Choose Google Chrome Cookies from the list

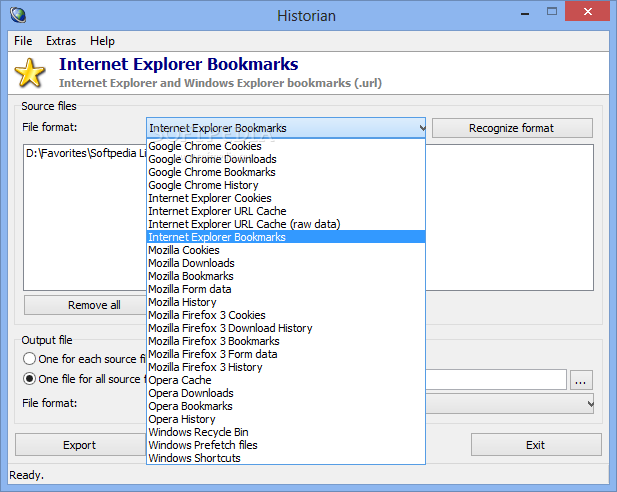[x=286, y=146]
